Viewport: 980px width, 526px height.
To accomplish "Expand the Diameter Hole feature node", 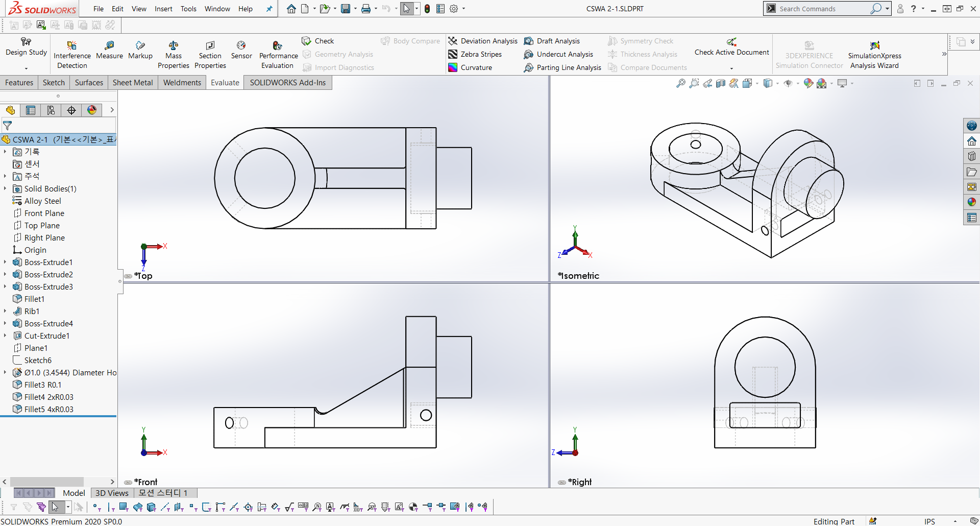I will 5,372.
